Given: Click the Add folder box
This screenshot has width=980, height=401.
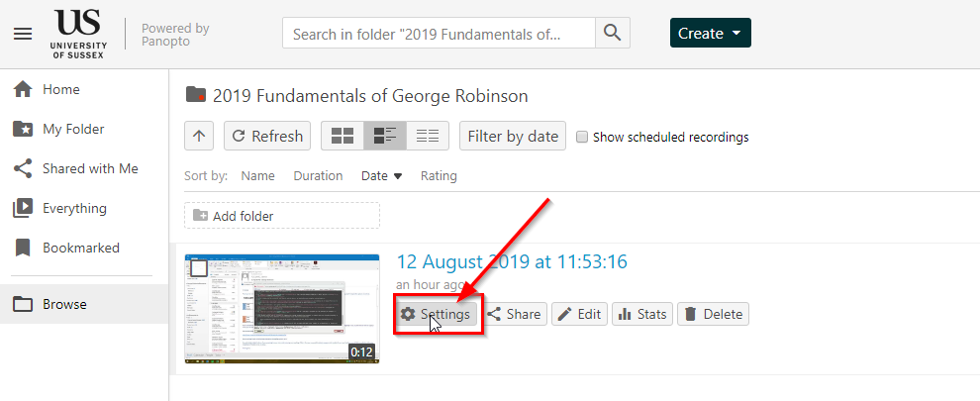Looking at the screenshot, I should [282, 216].
